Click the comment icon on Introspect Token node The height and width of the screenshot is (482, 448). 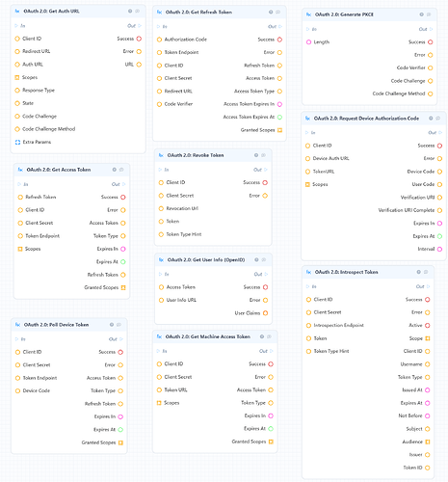point(426,272)
